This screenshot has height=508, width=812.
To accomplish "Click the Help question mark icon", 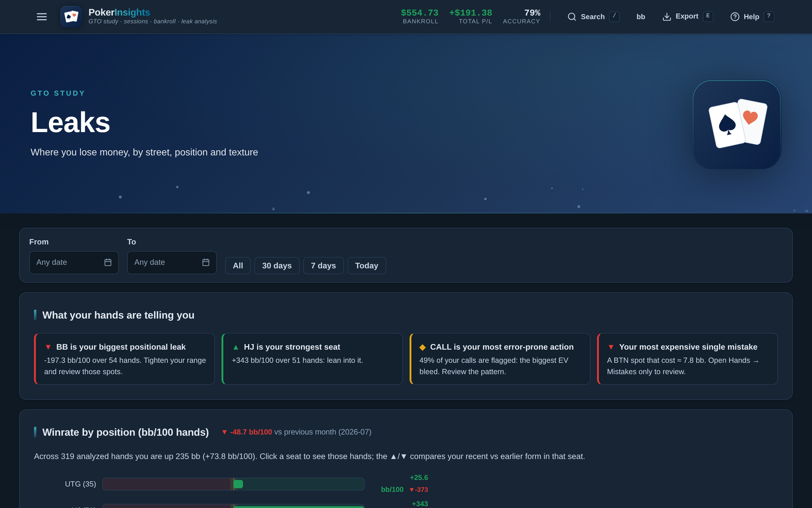I will 735,17.
